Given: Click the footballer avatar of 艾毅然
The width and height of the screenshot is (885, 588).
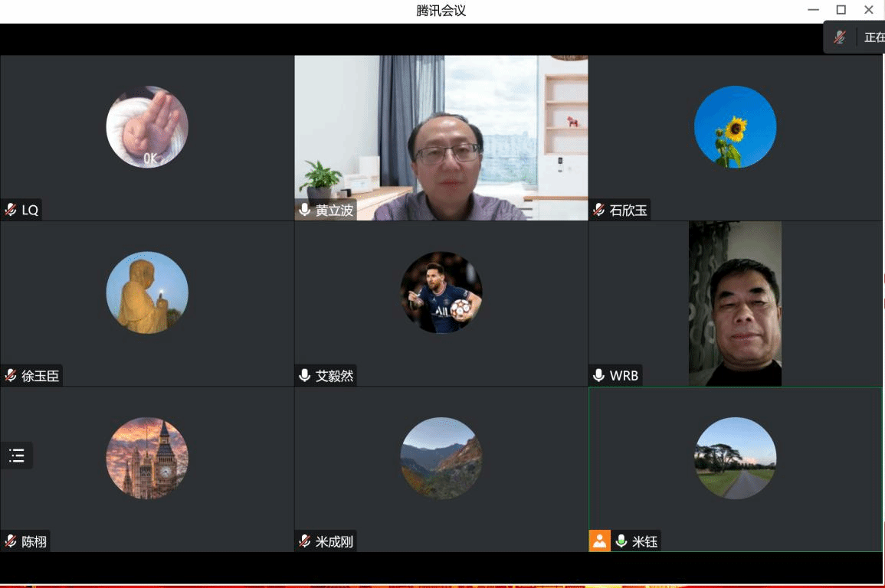Looking at the screenshot, I should (441, 292).
